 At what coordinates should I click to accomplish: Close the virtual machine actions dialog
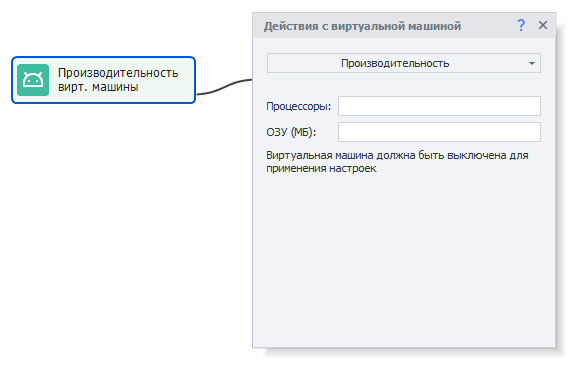pyautogui.click(x=543, y=25)
